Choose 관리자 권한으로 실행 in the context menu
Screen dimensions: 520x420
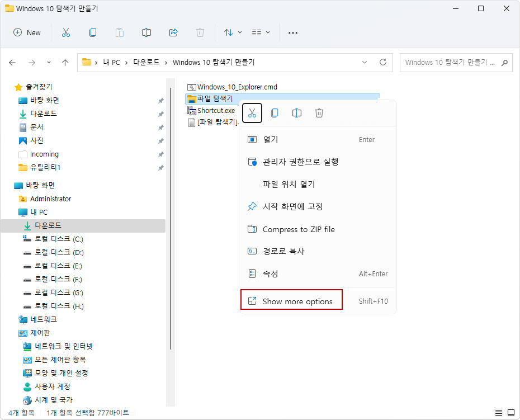pyautogui.click(x=318, y=162)
